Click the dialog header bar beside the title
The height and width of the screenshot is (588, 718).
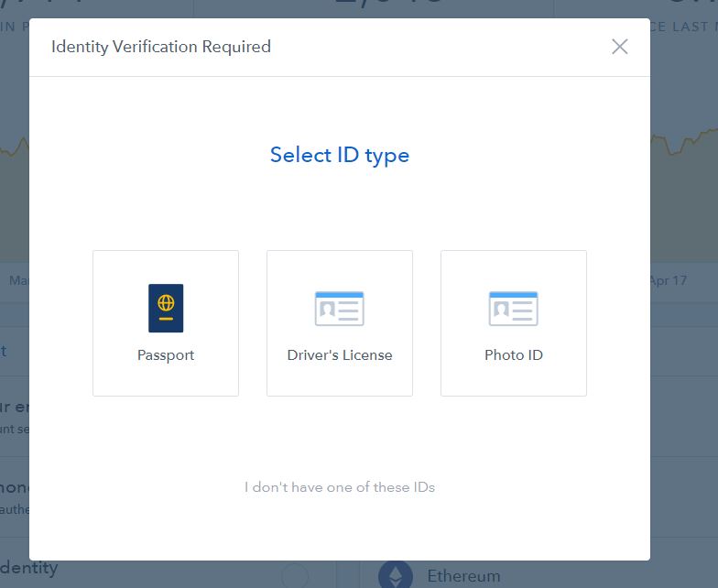pos(440,47)
